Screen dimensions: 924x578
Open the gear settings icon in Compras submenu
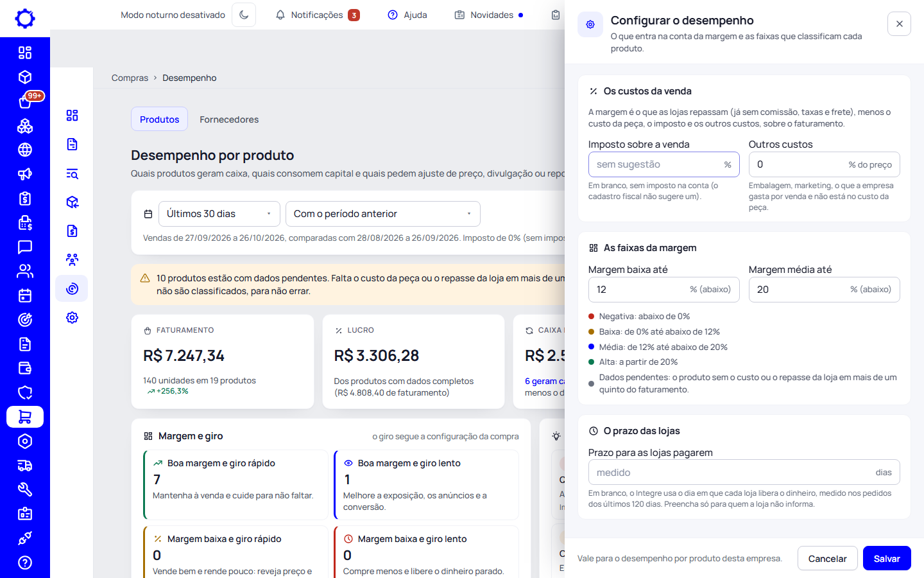click(x=72, y=317)
